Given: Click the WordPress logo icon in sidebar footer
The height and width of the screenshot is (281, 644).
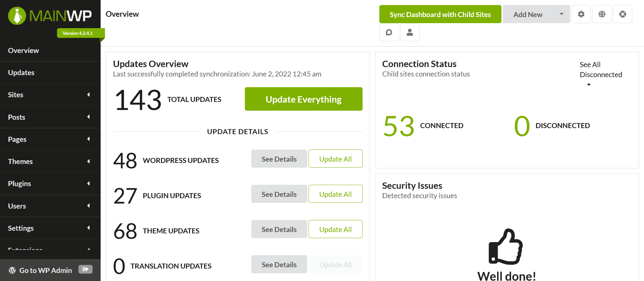Looking at the screenshot, I should click(12, 270).
